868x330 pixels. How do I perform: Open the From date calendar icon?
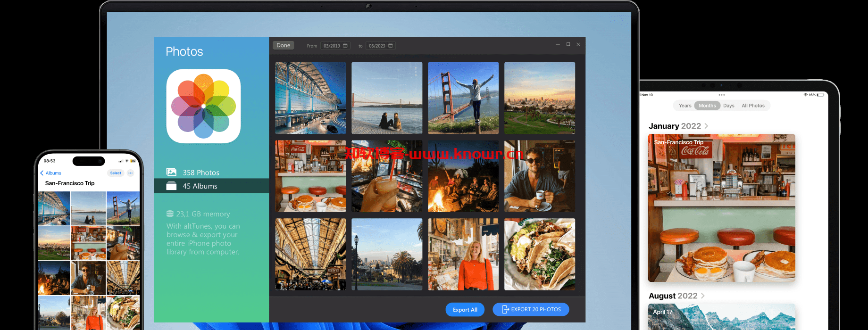point(345,46)
